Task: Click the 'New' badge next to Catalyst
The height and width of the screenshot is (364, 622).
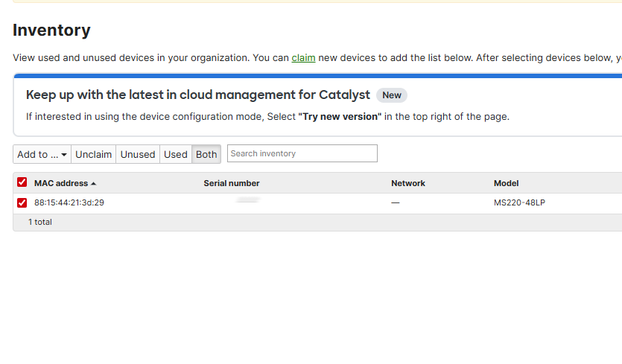Action: click(x=392, y=95)
